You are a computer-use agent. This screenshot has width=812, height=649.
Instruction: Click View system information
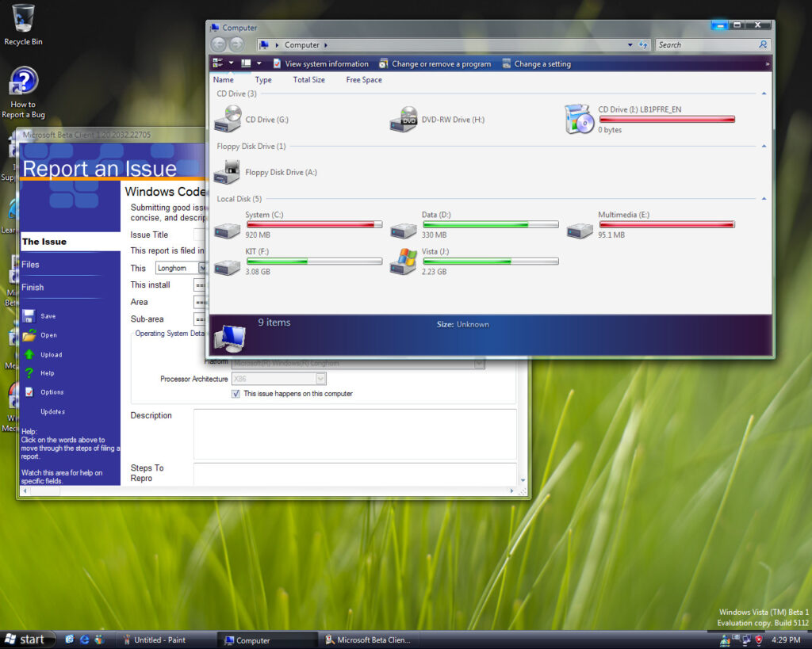coord(320,63)
